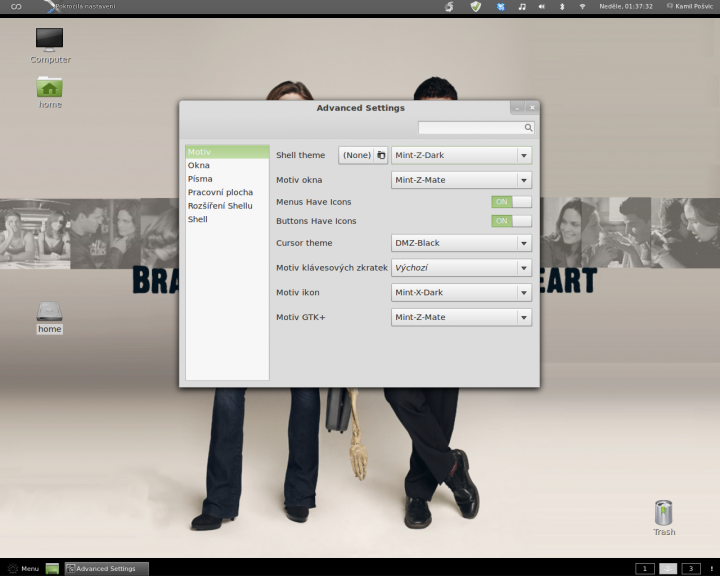Minimize the Advanced Settings window
720x576 pixels.
pyautogui.click(x=518, y=107)
